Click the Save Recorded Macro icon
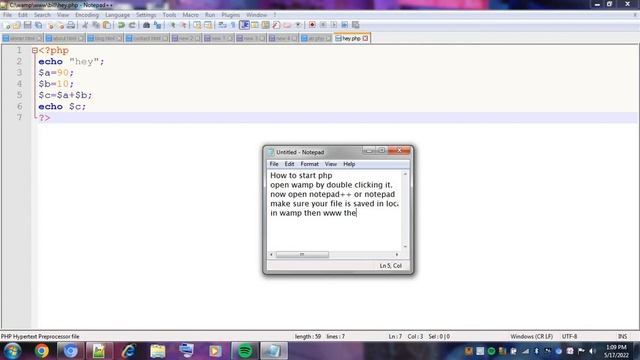This screenshot has height=360, width=640. click(356, 25)
